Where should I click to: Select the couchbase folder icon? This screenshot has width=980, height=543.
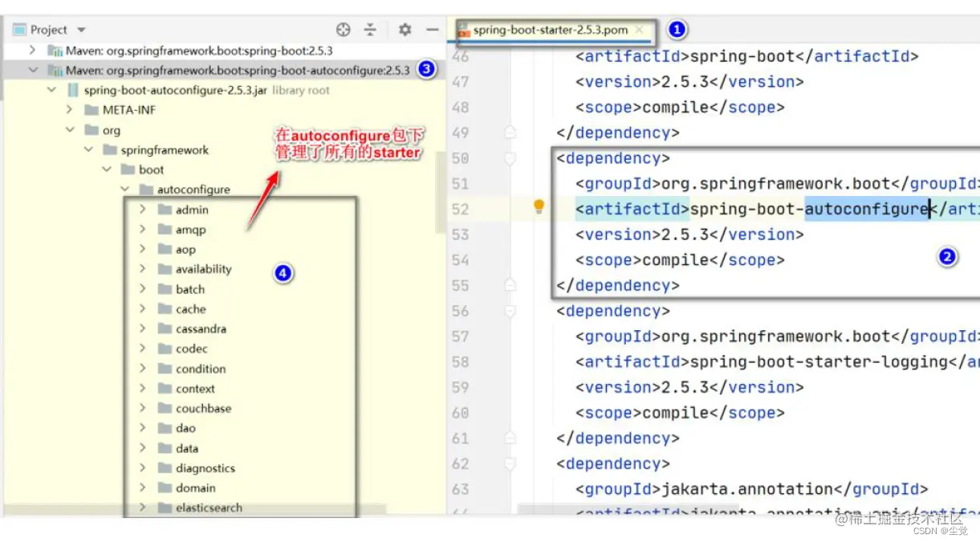(165, 408)
